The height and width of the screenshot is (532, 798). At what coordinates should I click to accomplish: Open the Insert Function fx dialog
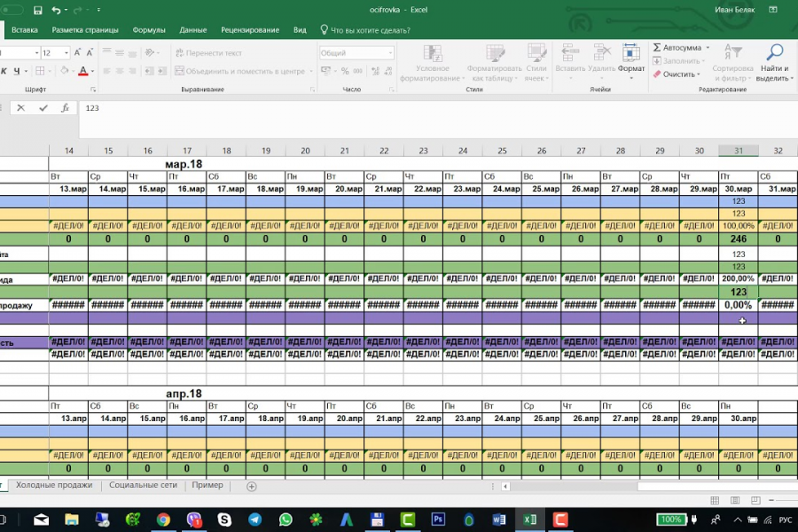pyautogui.click(x=65, y=108)
